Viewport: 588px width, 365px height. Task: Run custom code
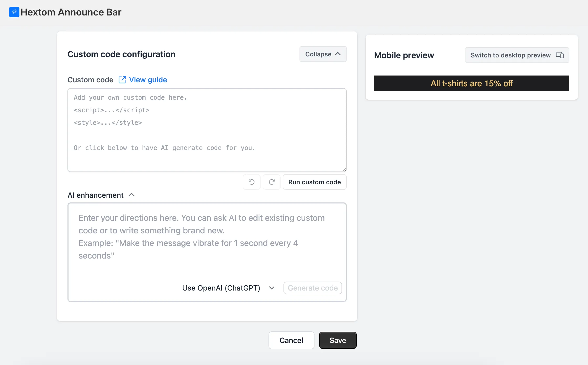(314, 182)
